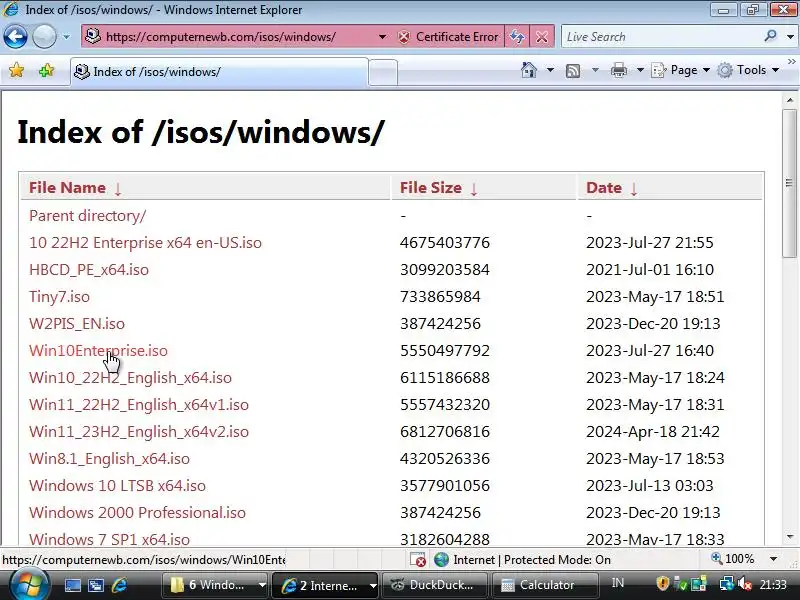
Task: Click Windows 2000 Professional.iso link
Action: coord(137,513)
